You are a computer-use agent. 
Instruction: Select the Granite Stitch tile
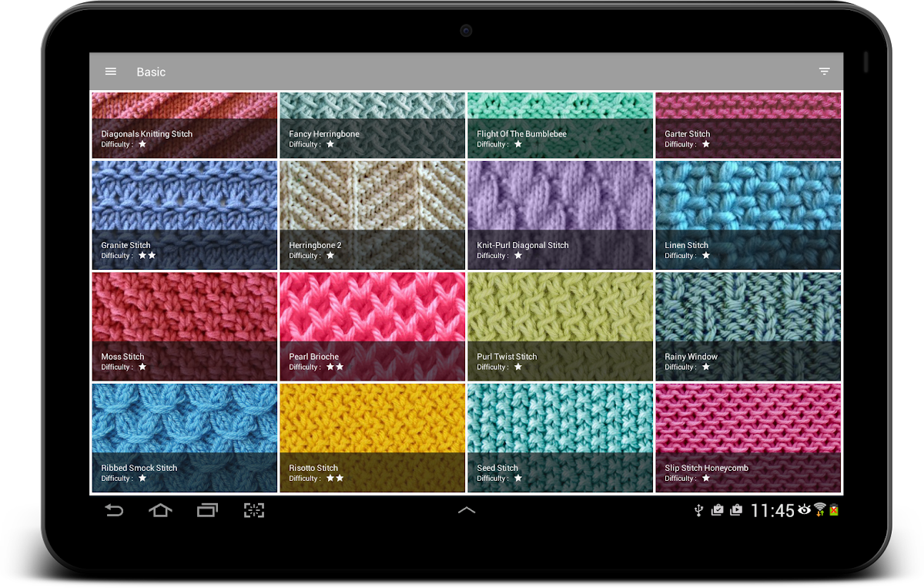[x=184, y=215]
